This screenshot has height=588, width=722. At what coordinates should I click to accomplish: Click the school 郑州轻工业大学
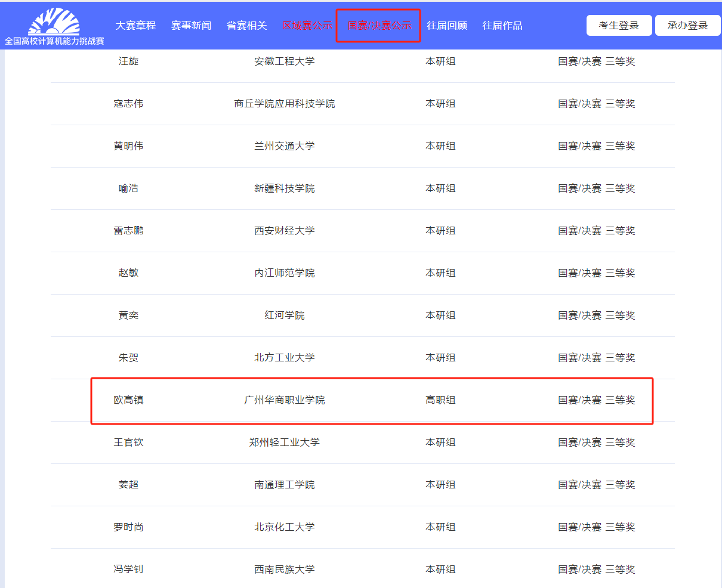[284, 442]
